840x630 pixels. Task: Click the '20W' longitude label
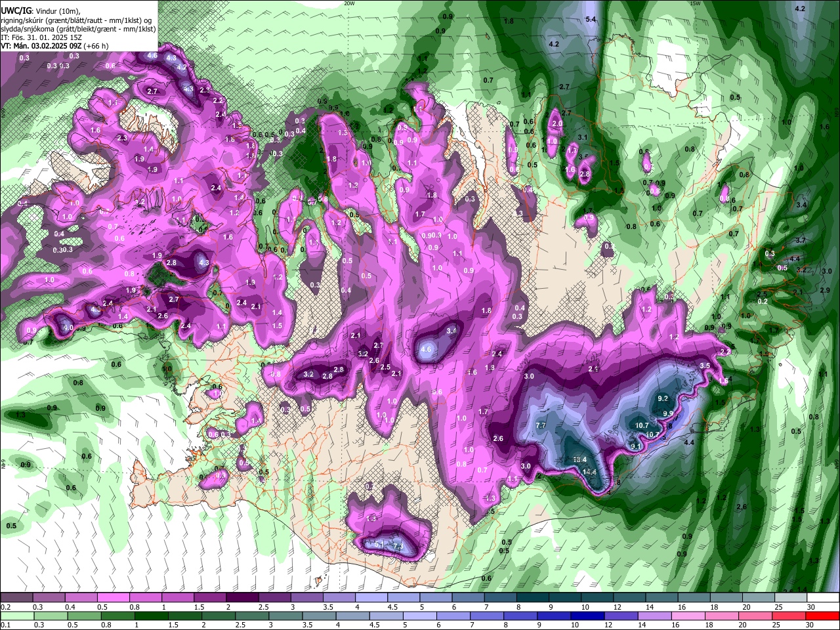click(x=349, y=3)
